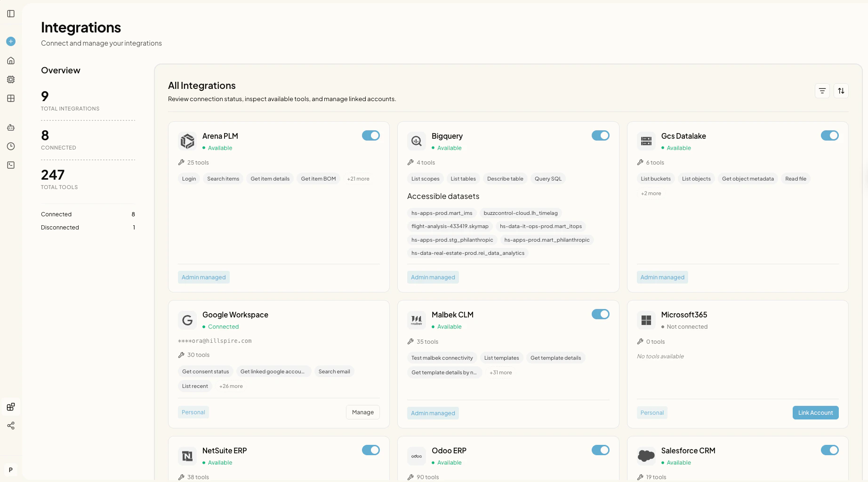Disable the Bigquery toggle
The image size is (868, 482).
click(601, 135)
